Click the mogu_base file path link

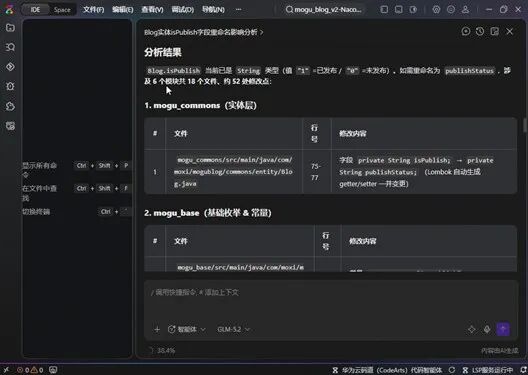pyautogui.click(x=240, y=267)
